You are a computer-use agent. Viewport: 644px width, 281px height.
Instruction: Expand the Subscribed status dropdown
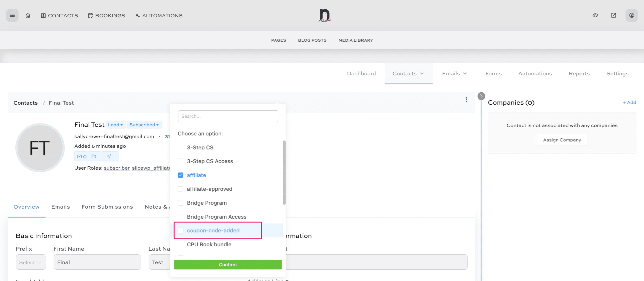[x=144, y=125]
